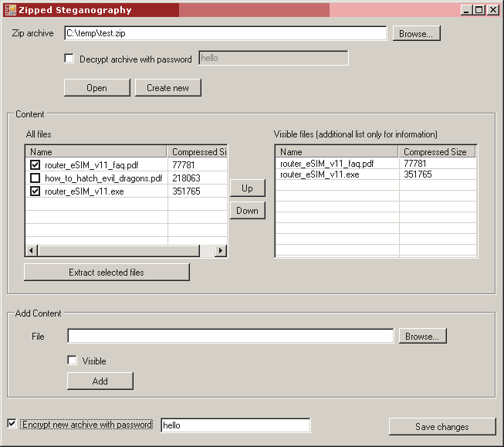The width and height of the screenshot is (504, 447).
Task: Click the Add Content File path field
Action: [x=231, y=336]
